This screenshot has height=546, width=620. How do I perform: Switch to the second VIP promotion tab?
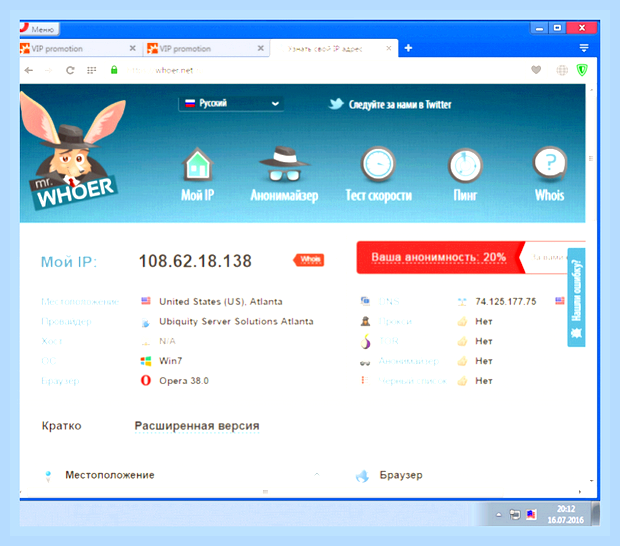(x=206, y=49)
